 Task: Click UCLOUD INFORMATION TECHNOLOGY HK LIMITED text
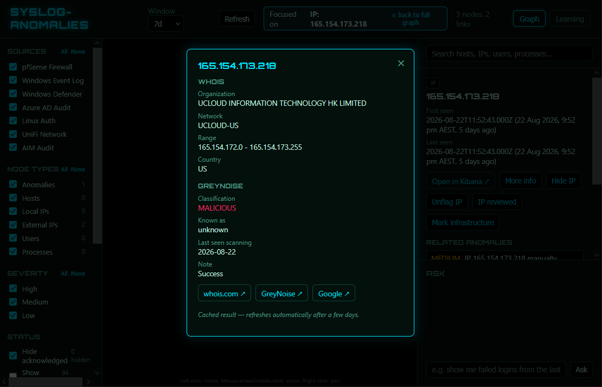pos(282,103)
